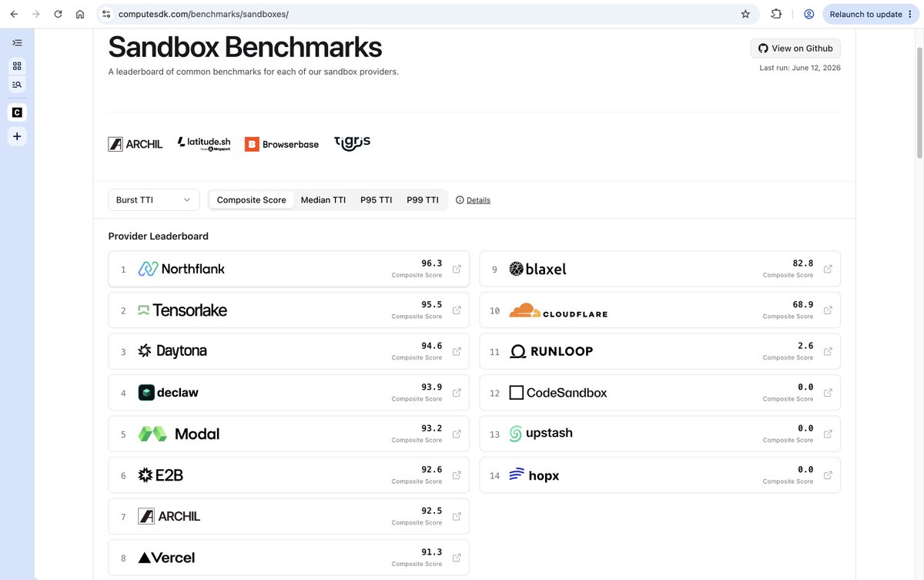Add a new tab with plus icon
This screenshot has width=924, height=580.
[17, 136]
